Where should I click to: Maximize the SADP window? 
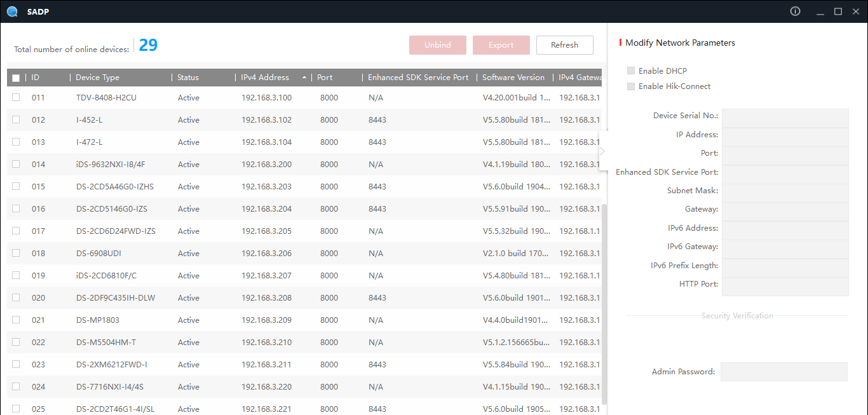point(837,11)
